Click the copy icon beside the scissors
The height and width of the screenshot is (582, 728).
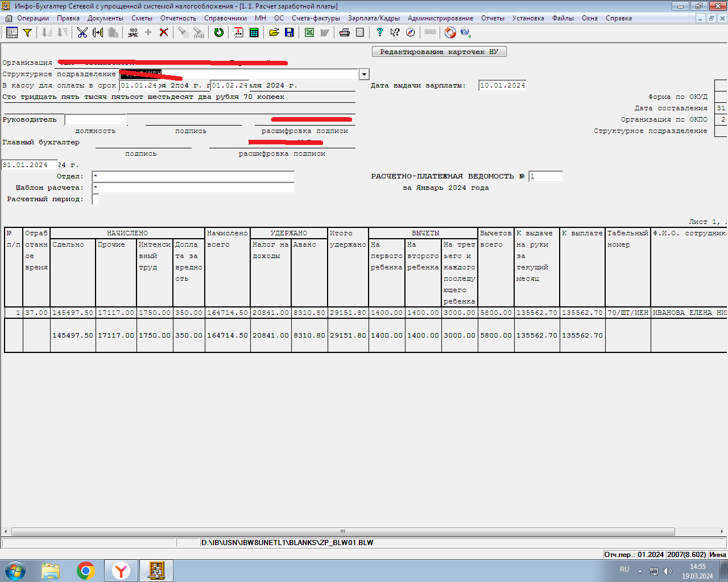tap(98, 32)
